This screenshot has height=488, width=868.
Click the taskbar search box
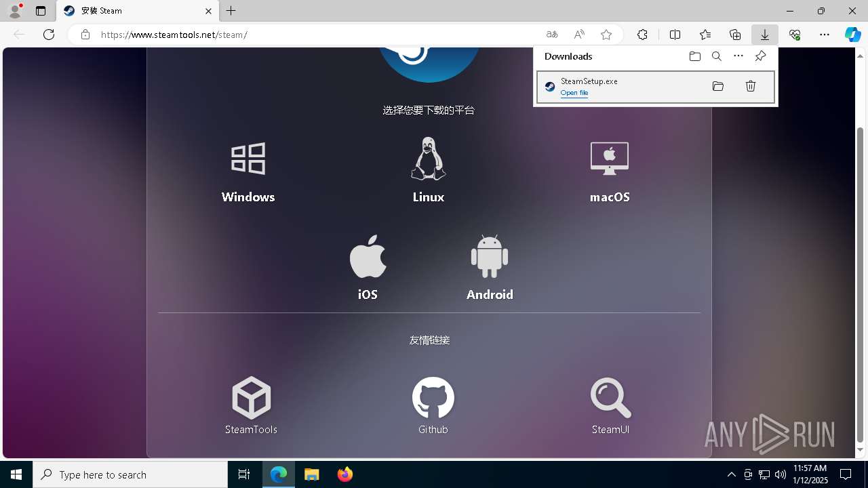click(x=130, y=474)
